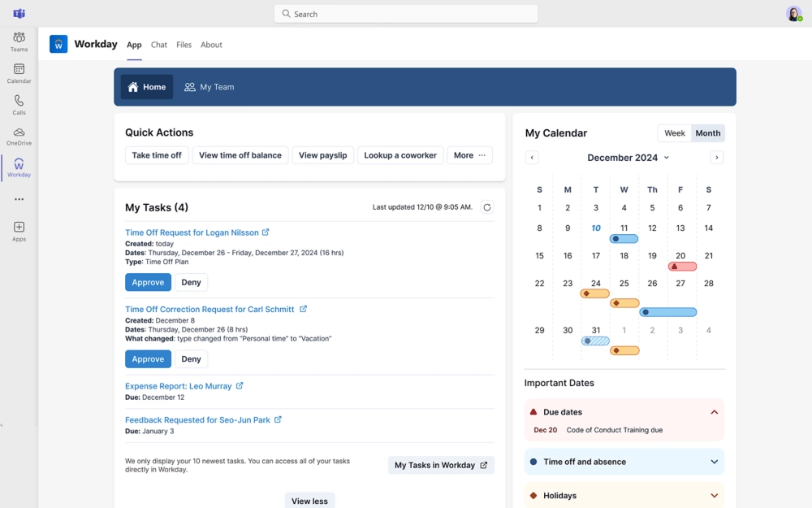Refresh the My Tasks list

(x=487, y=207)
